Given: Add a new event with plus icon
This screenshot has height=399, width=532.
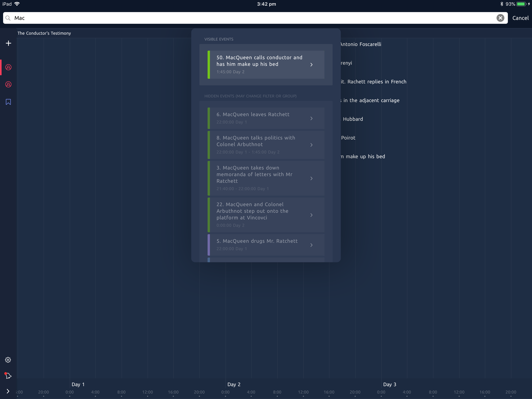Looking at the screenshot, I should click(x=8, y=43).
